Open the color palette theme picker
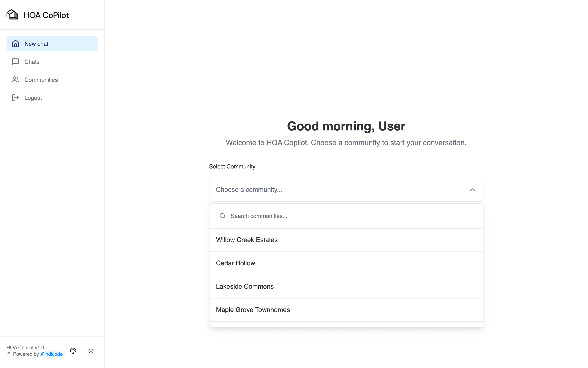This screenshot has width=588, height=368. (x=73, y=351)
